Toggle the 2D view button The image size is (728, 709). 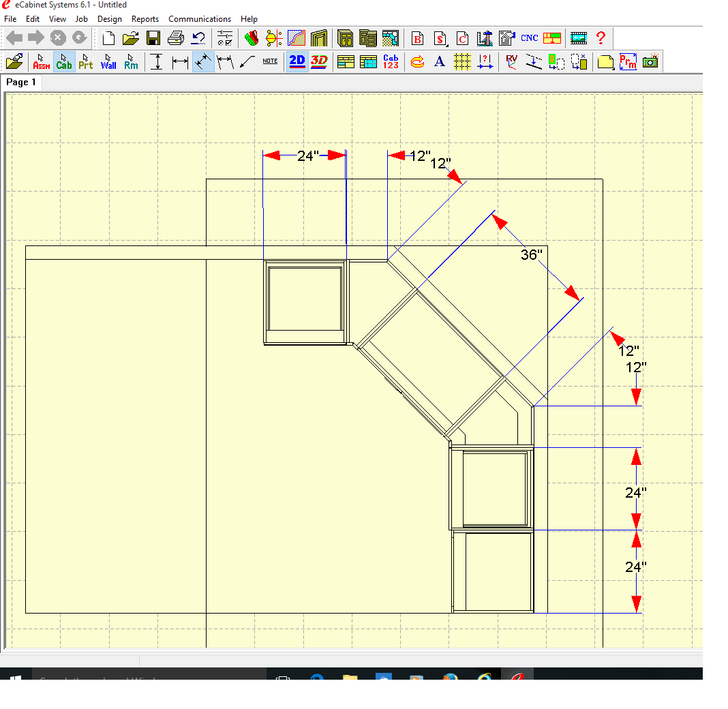pyautogui.click(x=297, y=61)
